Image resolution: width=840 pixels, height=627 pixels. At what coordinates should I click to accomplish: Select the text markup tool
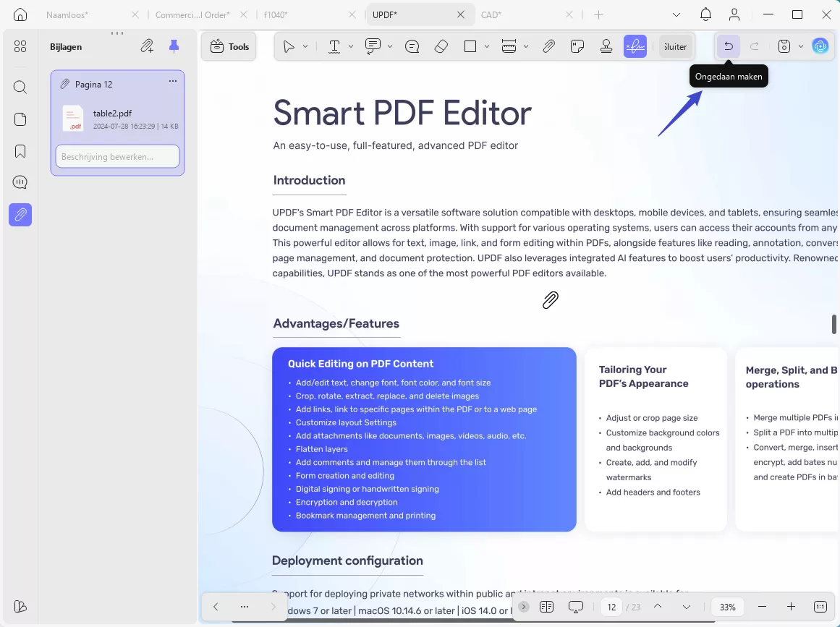(334, 46)
